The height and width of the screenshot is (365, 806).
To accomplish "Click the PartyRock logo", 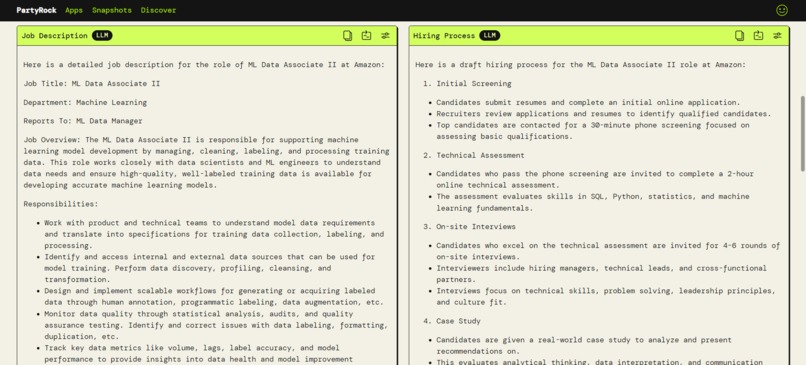I will pyautogui.click(x=36, y=10).
